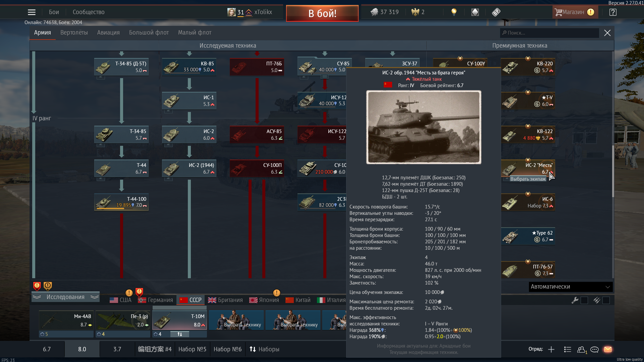Image resolution: width=644 pixels, height=362 pixels.
Task: Open the Бои menu
Action: click(54, 12)
